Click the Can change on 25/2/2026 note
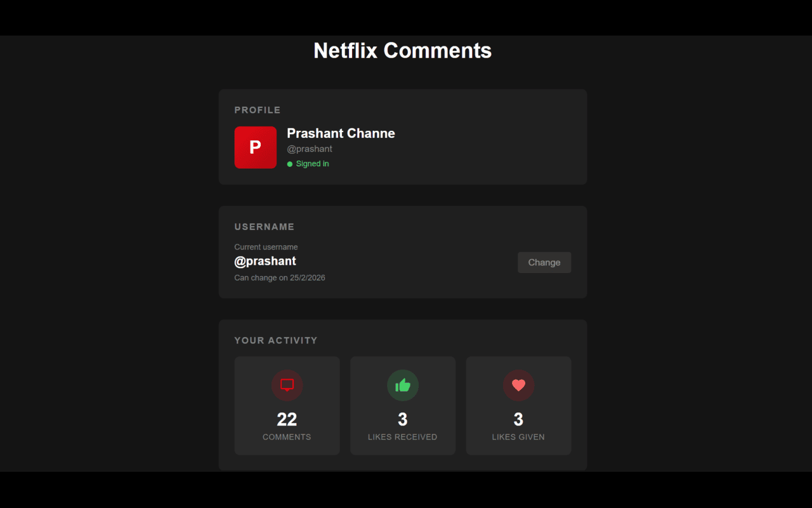This screenshot has height=508, width=812. tap(280, 277)
